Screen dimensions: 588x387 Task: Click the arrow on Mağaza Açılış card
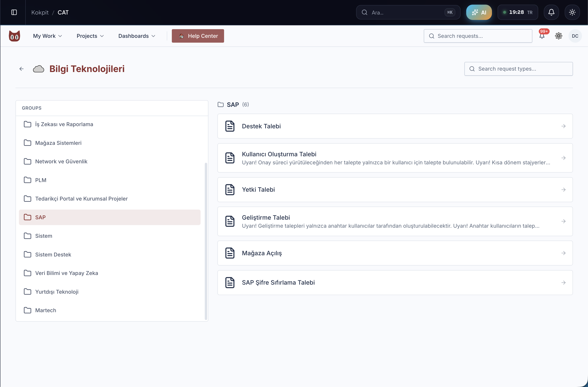563,253
